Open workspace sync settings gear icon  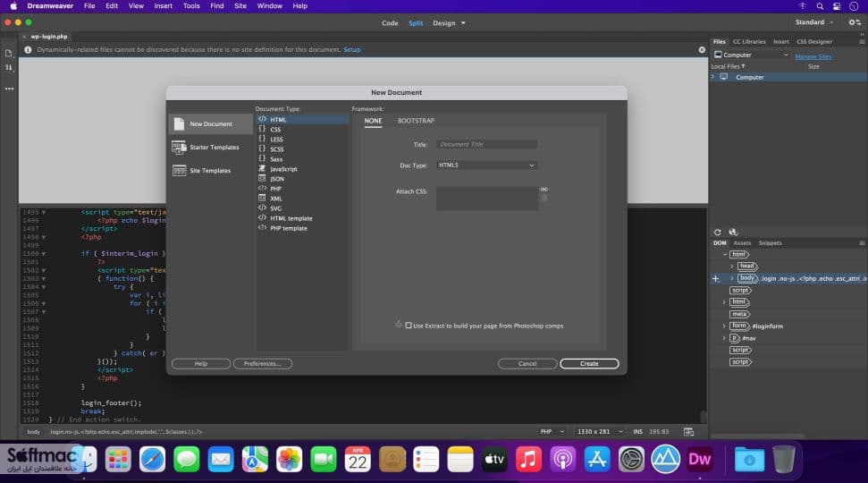coord(855,22)
